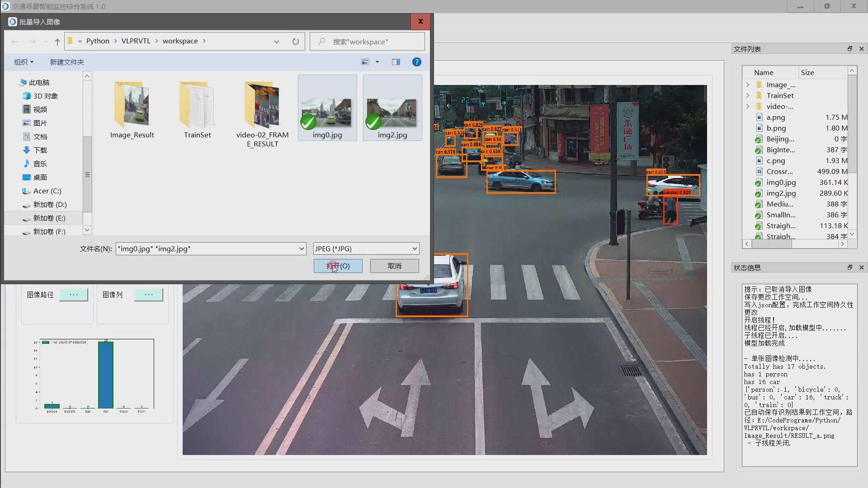The height and width of the screenshot is (488, 868).
Task: Open the 组织 menu
Action: [24, 62]
